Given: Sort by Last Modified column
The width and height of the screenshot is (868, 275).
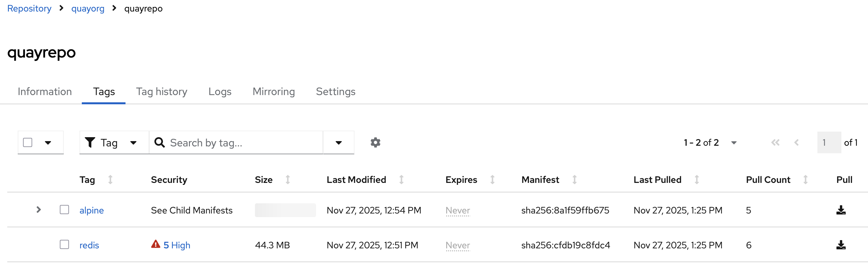Looking at the screenshot, I should pyautogui.click(x=401, y=180).
